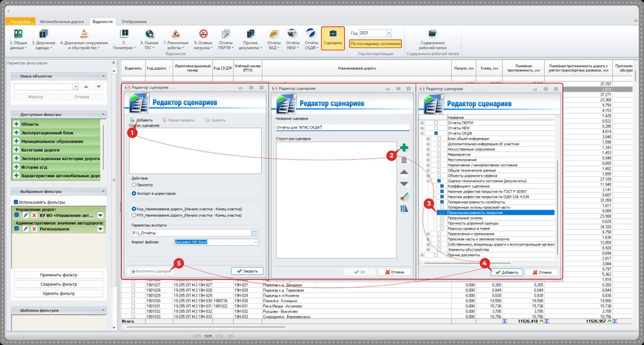Click the Добавить button with checkmark

(x=507, y=272)
